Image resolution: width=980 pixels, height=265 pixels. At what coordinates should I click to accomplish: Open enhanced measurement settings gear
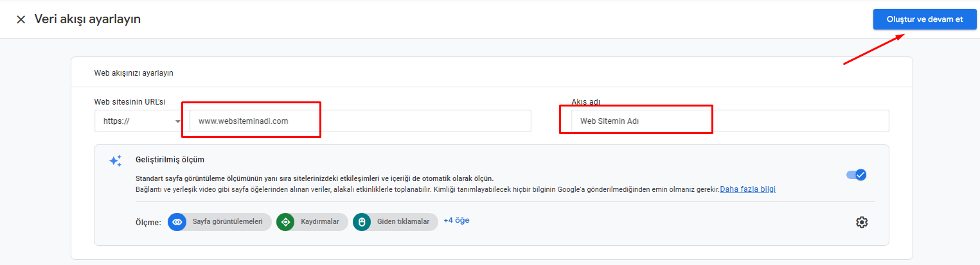point(862,222)
